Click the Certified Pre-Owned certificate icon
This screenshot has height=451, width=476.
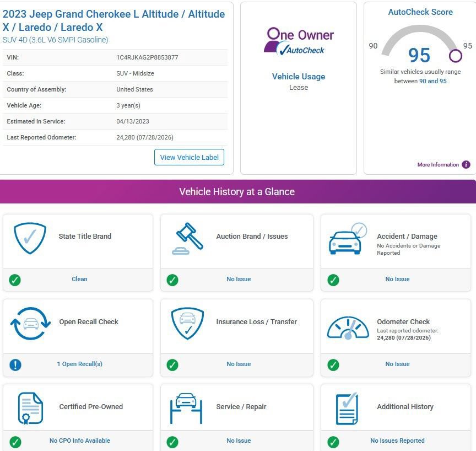(30, 408)
